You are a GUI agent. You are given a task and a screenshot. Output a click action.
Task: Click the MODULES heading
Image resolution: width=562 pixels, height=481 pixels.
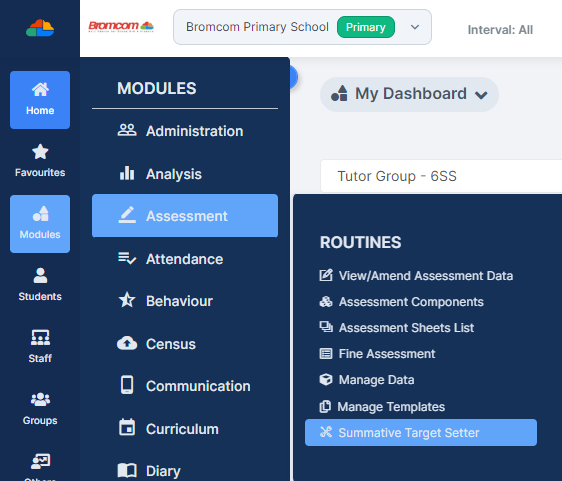[x=157, y=88]
